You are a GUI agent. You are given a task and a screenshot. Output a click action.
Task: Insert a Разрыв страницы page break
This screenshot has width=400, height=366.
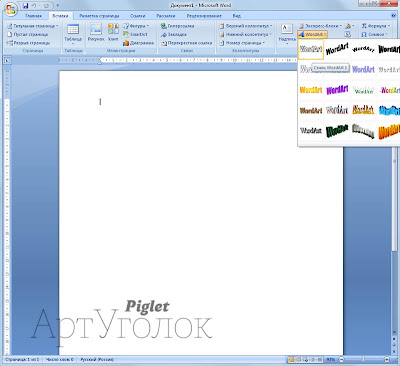pos(28,43)
